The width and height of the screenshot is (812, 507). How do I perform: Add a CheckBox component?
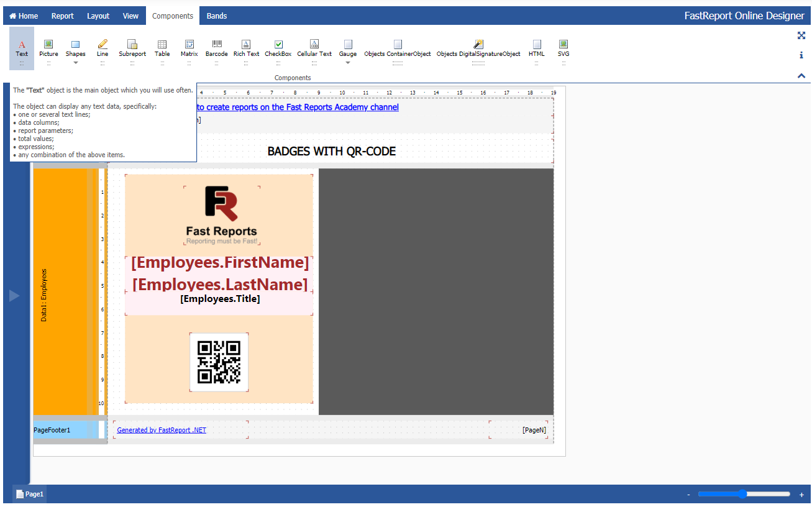(278, 48)
